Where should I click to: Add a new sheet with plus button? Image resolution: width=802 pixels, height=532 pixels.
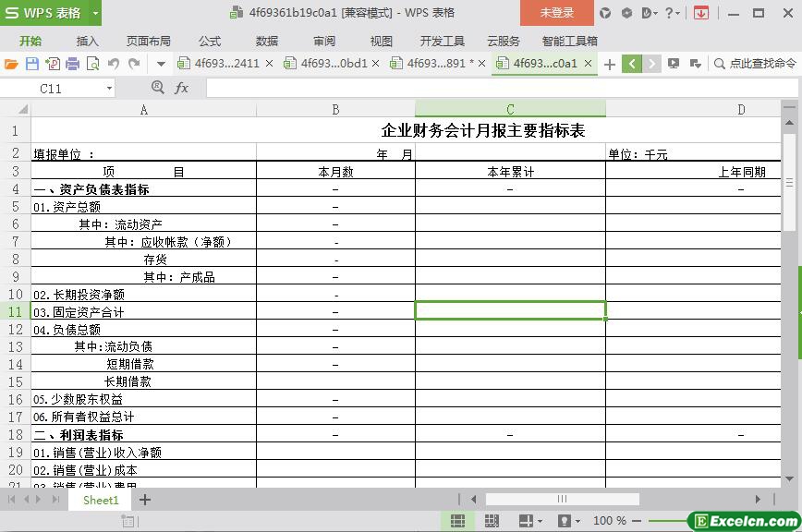[145, 500]
